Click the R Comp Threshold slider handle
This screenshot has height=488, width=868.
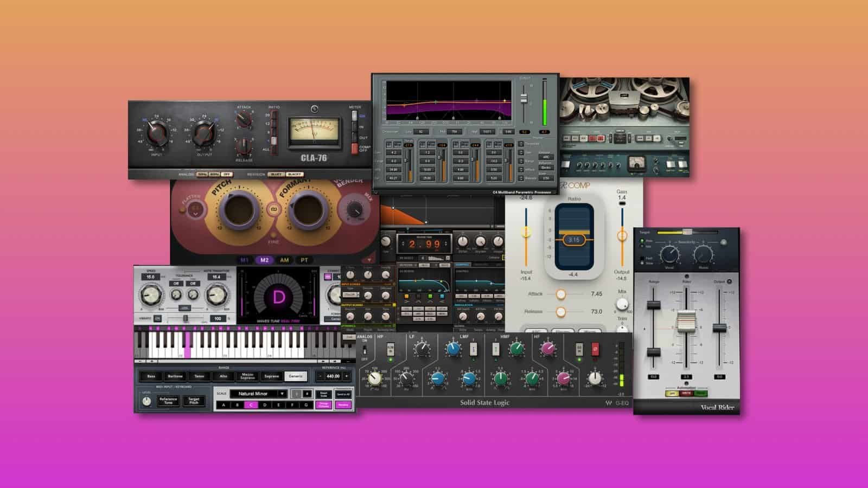[526, 232]
